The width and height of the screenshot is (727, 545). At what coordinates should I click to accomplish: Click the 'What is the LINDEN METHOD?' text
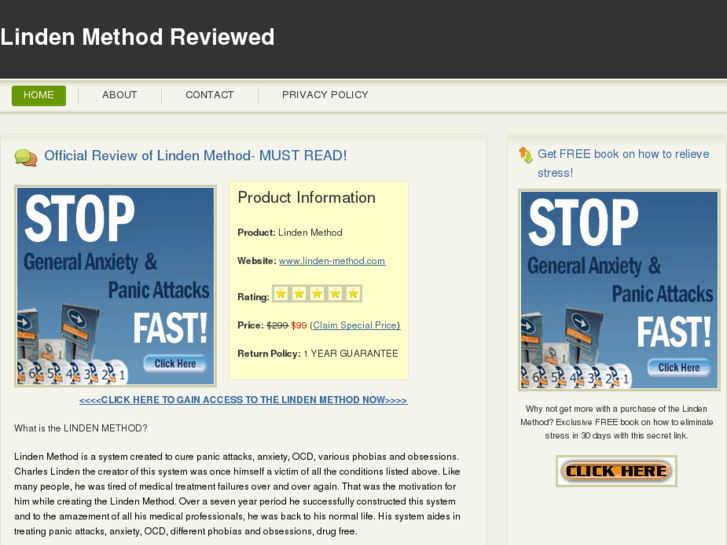coord(81,428)
